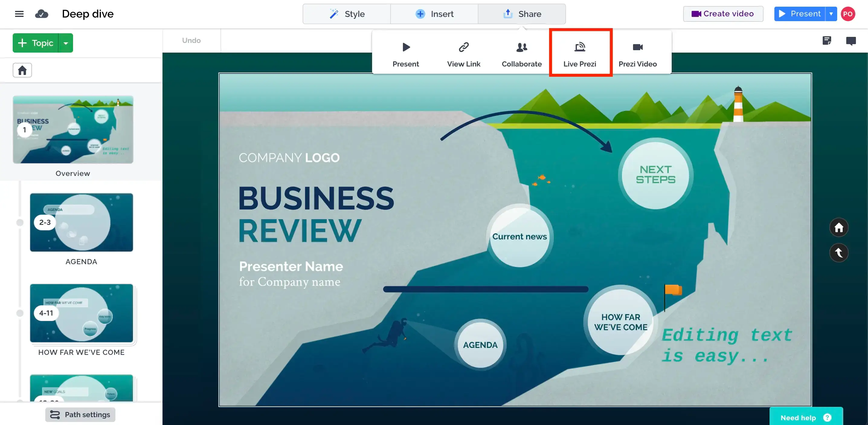This screenshot has width=868, height=425.
Task: Open the Insert tab in top navigation
Action: (x=435, y=14)
